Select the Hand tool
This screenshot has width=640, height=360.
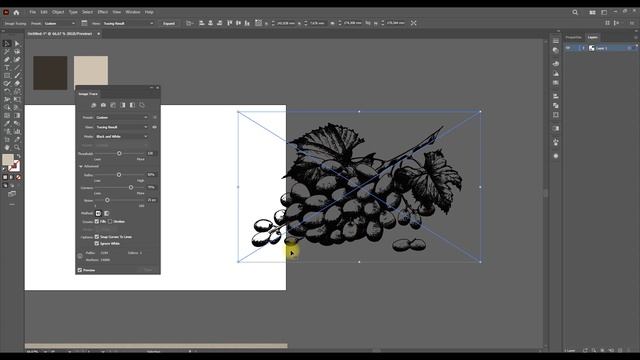coord(7,147)
